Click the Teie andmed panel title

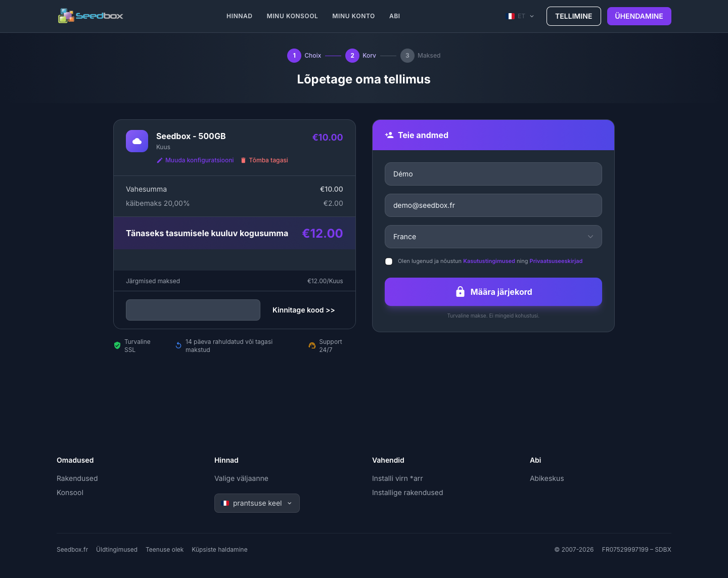pos(423,135)
